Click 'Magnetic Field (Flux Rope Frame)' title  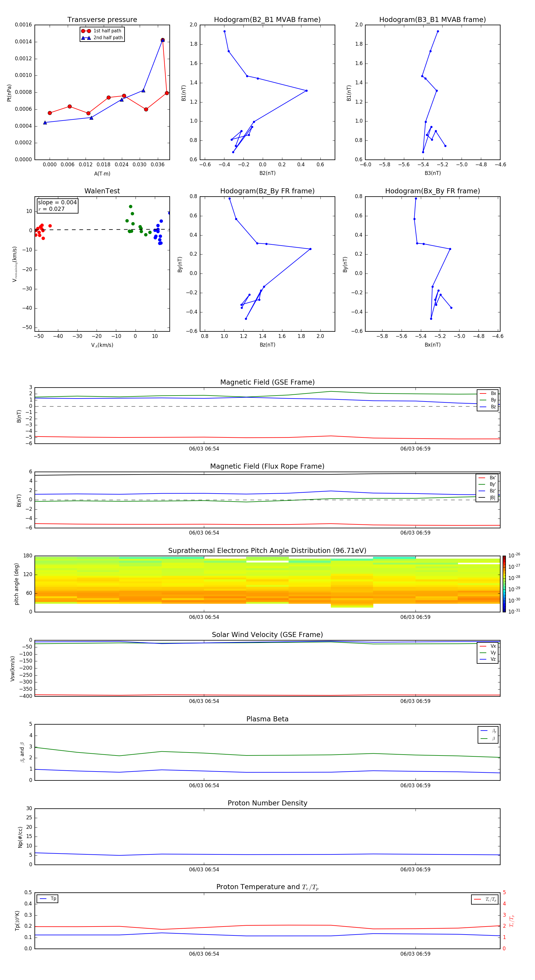[267, 467]
